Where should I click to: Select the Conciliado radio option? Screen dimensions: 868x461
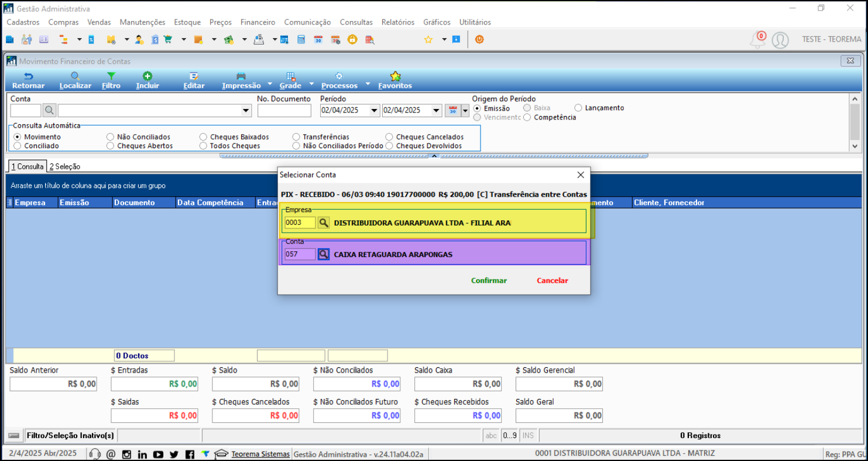coord(18,146)
